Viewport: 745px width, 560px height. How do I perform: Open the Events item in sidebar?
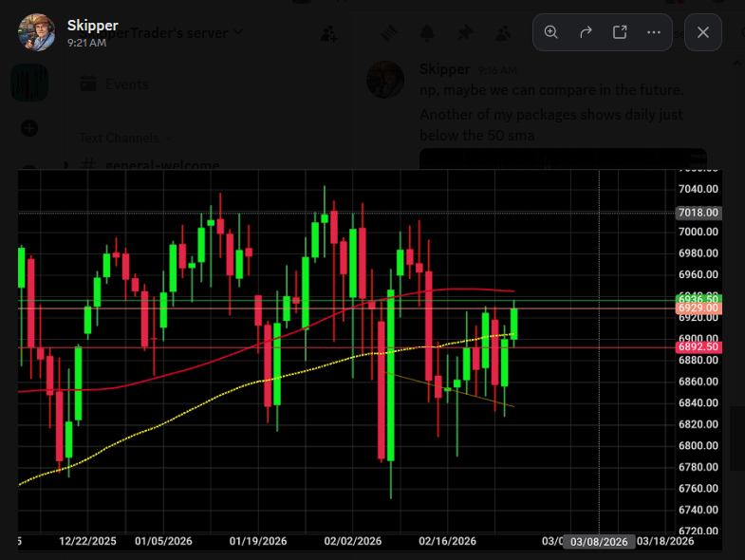click(126, 84)
